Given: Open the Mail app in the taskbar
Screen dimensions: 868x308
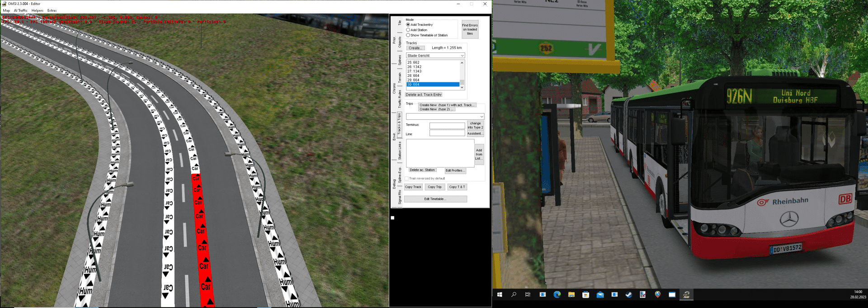Looking at the screenshot, I should (600, 294).
